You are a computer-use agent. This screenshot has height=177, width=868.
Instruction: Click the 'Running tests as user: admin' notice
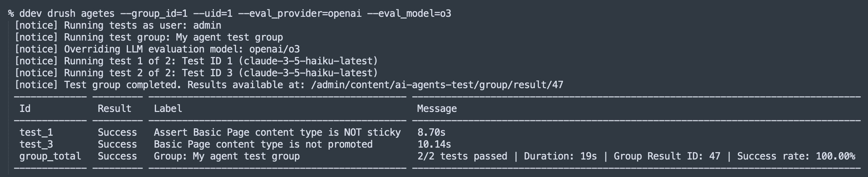click(118, 26)
